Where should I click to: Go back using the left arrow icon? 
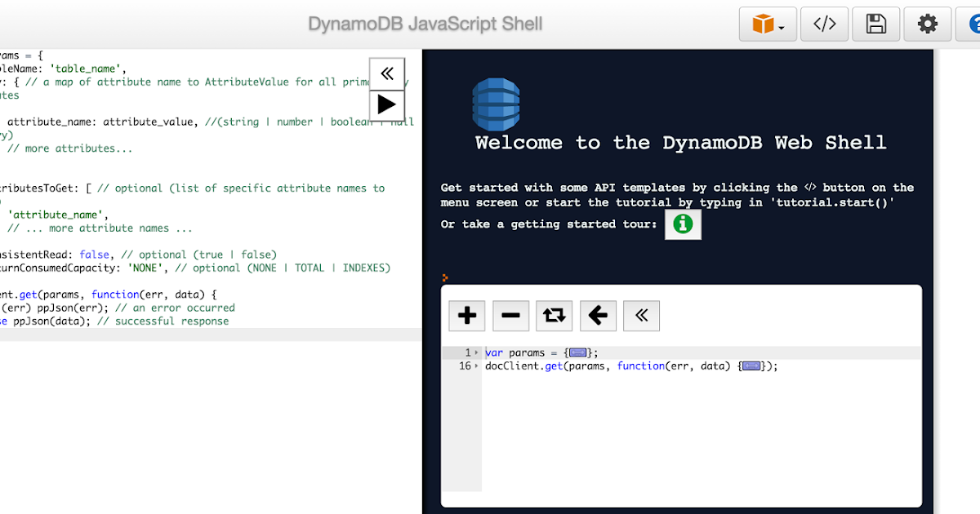598,316
